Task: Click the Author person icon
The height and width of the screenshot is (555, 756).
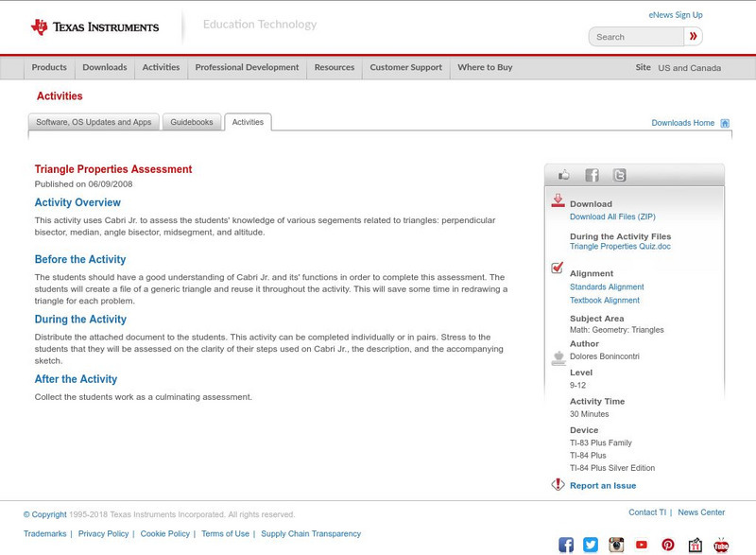Action: (x=558, y=358)
